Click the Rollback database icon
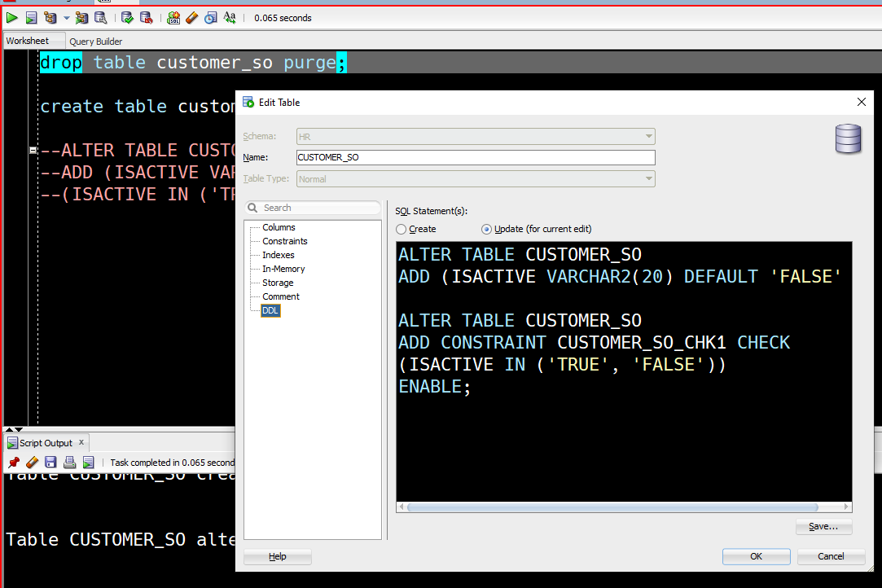 (147, 18)
